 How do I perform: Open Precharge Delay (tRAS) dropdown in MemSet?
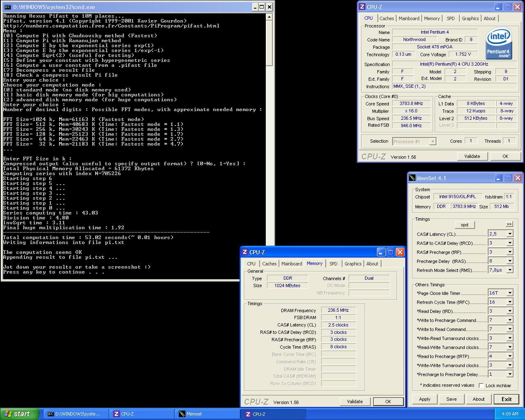pos(510,261)
